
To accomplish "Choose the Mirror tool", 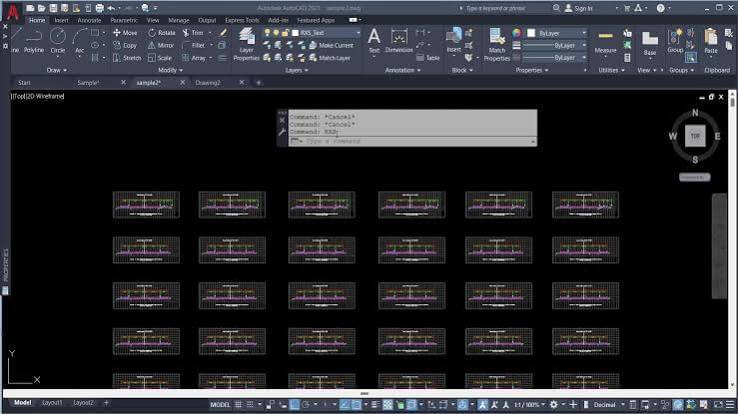I will 161,46.
